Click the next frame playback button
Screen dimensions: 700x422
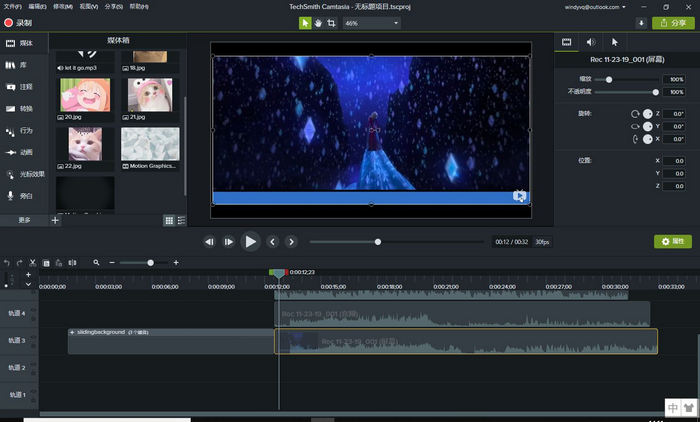point(229,242)
